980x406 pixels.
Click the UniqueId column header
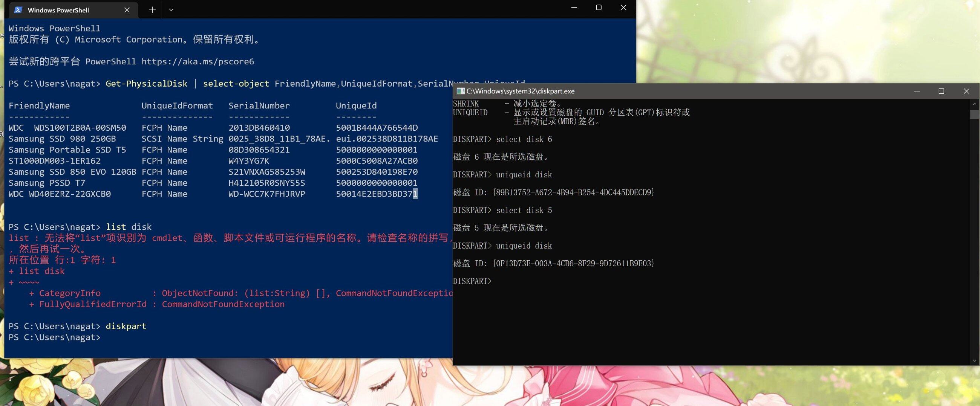pos(356,106)
